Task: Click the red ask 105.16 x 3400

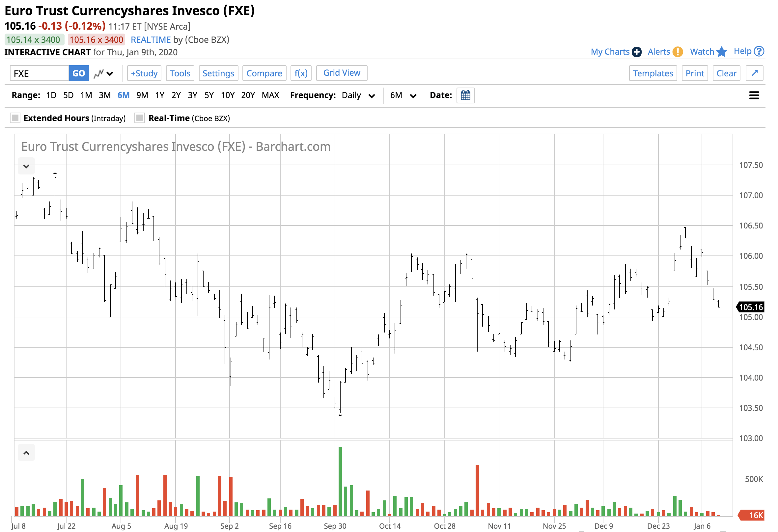Action: point(97,40)
